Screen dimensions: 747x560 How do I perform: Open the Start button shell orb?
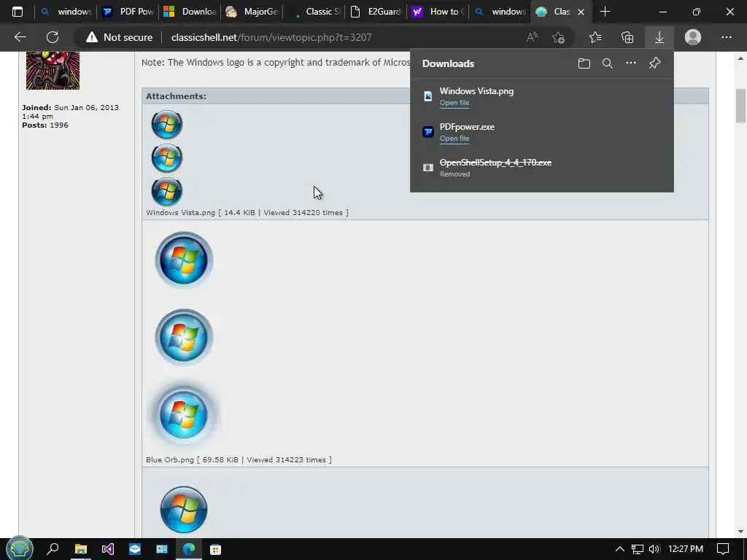(19, 549)
